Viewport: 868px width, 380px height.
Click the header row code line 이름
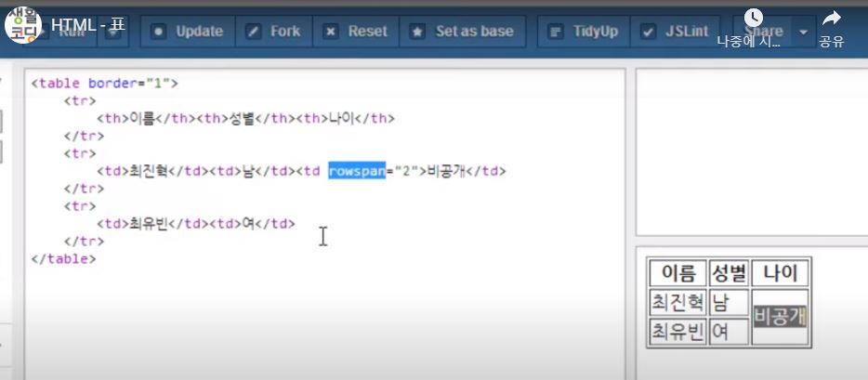tap(245, 118)
